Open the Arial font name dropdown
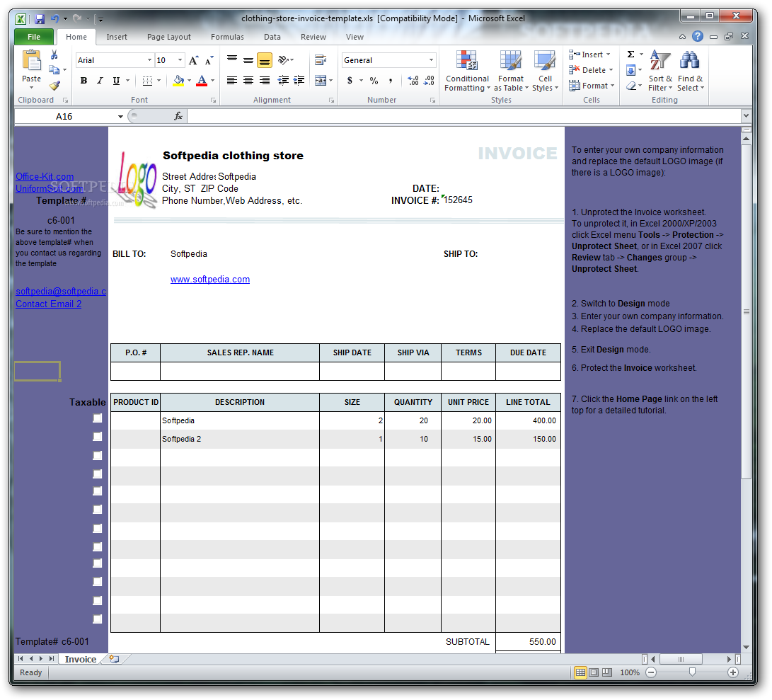The width and height of the screenshot is (772, 700). pyautogui.click(x=150, y=60)
